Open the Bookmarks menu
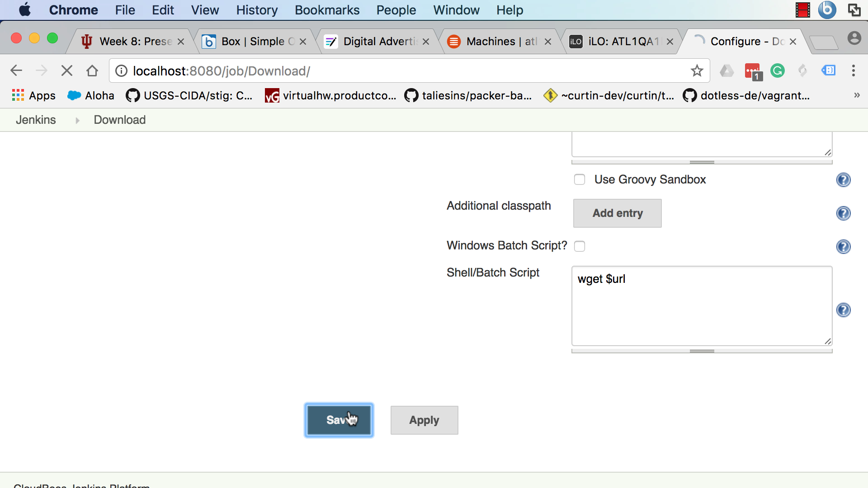 coord(327,10)
